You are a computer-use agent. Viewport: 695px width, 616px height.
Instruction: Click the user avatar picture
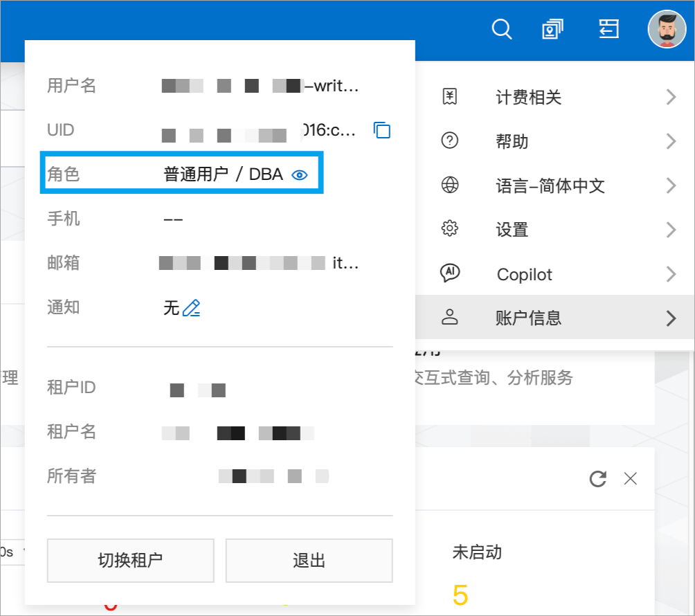tap(667, 29)
